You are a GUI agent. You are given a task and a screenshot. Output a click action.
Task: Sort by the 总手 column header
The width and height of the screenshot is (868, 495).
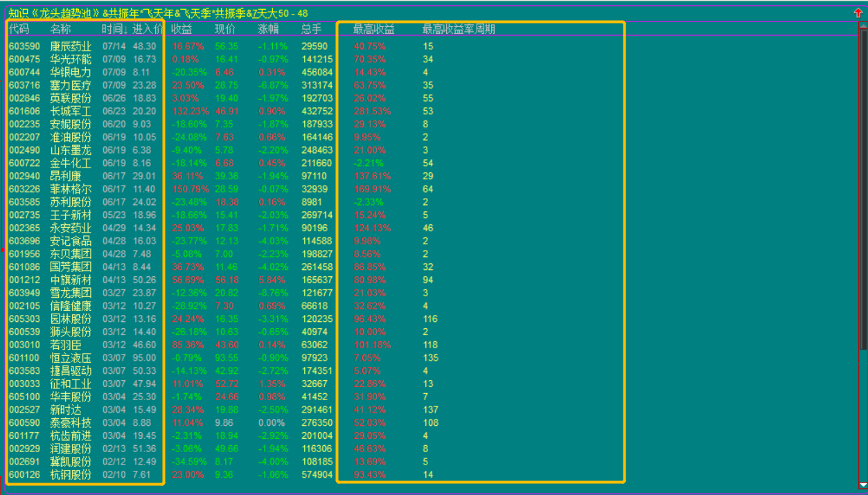coord(312,29)
